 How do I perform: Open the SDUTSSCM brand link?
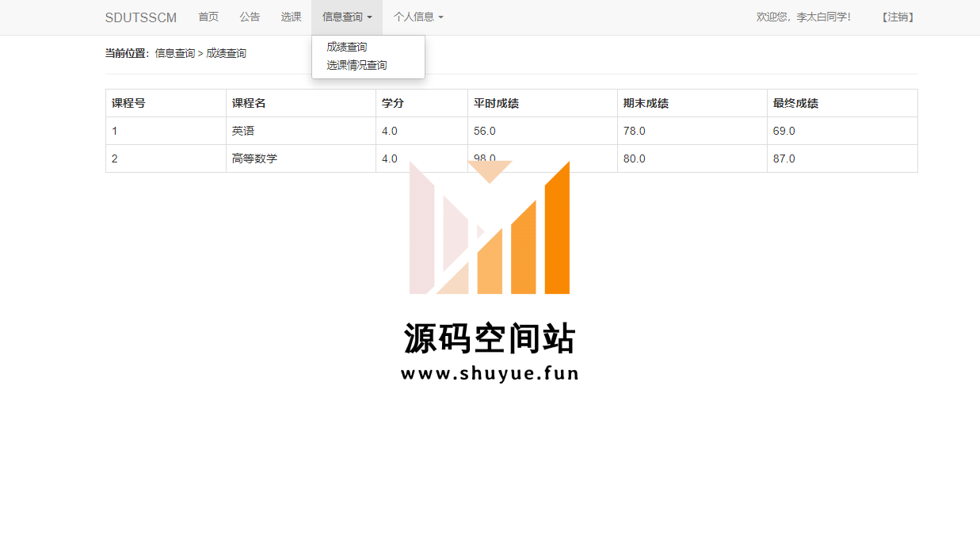[141, 17]
